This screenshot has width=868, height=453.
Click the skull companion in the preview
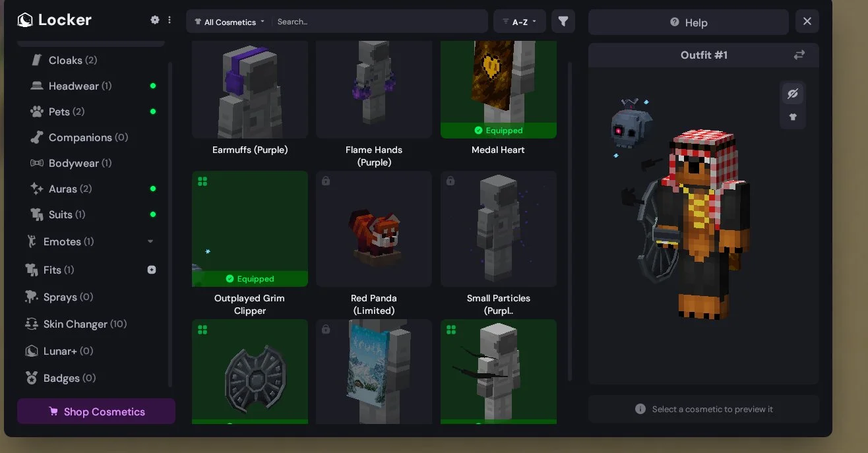coord(631,125)
